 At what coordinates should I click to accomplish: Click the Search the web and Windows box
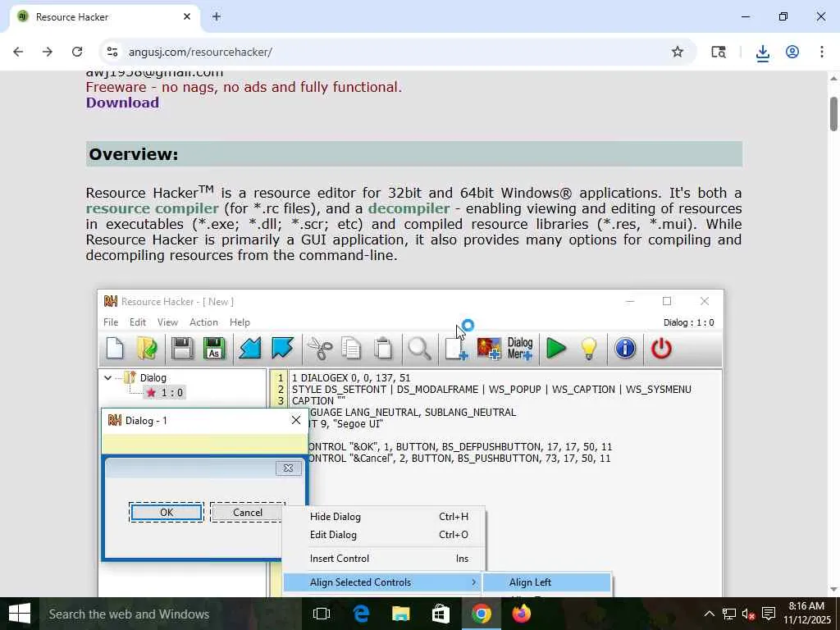[170, 614]
